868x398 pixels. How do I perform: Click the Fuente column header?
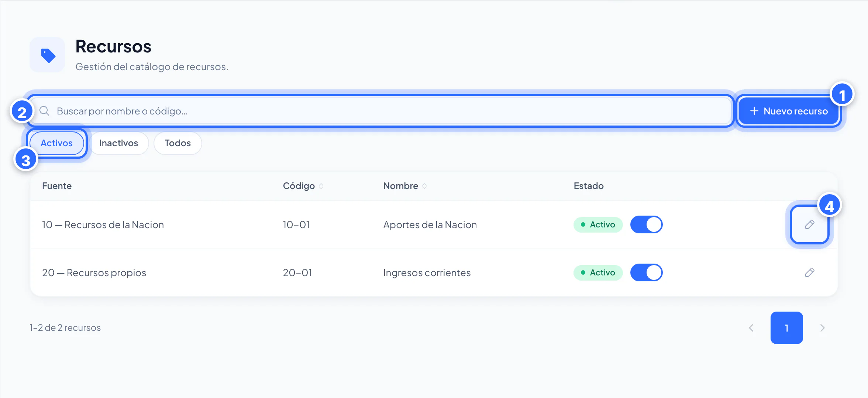tap(57, 186)
